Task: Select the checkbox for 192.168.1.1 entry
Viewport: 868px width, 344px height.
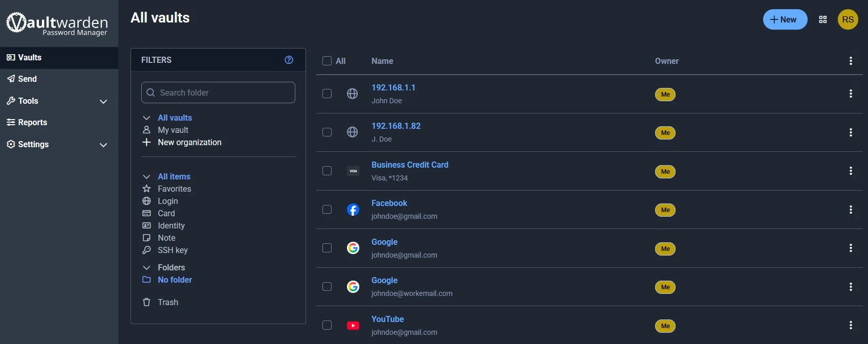Action: pyautogui.click(x=327, y=94)
